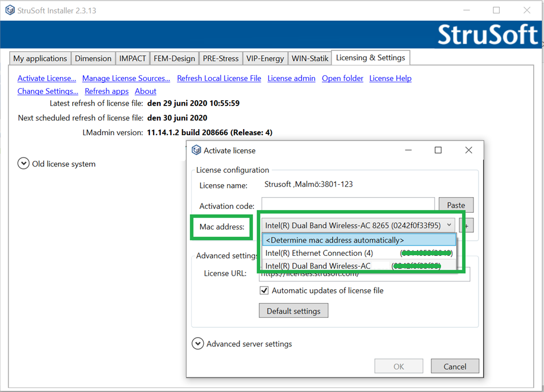
Task: Switch to the IMPACT tab
Action: pos(133,58)
